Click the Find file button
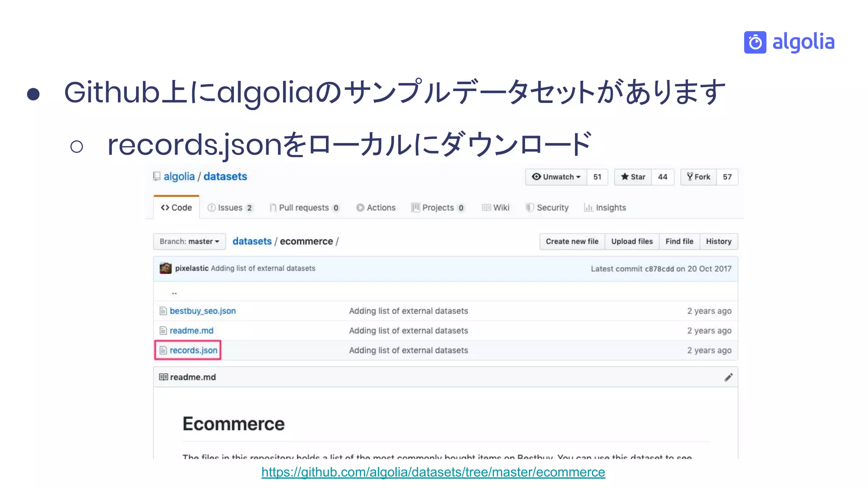 click(x=679, y=241)
